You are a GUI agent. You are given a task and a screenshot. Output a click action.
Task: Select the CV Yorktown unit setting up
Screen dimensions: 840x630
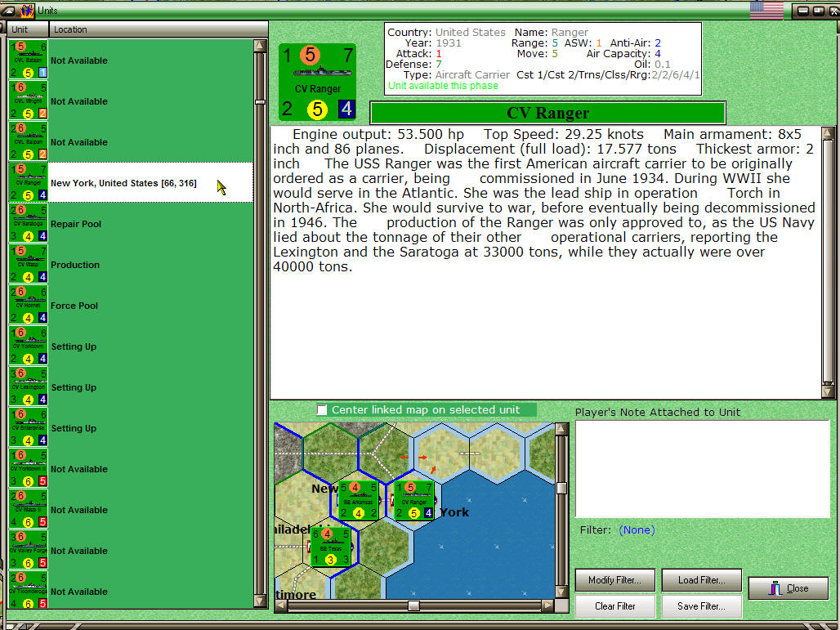click(x=29, y=346)
